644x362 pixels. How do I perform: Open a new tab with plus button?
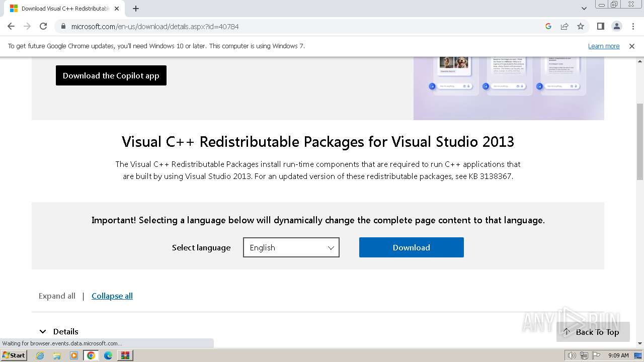(136, 9)
